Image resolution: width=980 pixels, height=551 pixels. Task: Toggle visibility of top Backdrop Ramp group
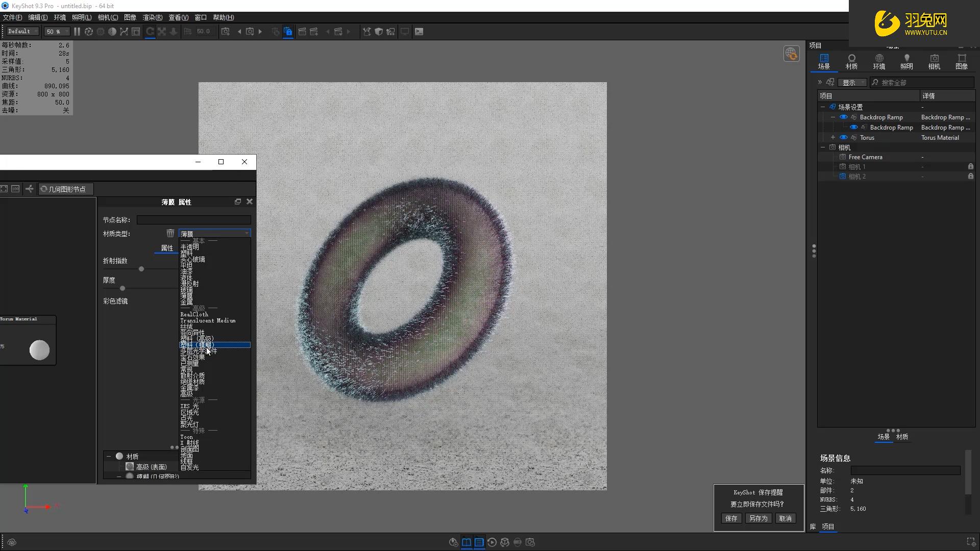(843, 117)
